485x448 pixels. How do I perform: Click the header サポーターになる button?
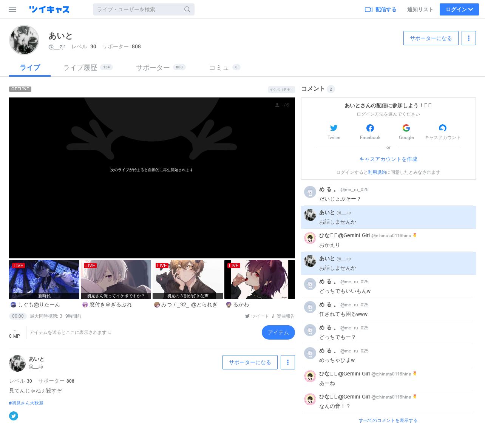pos(431,38)
